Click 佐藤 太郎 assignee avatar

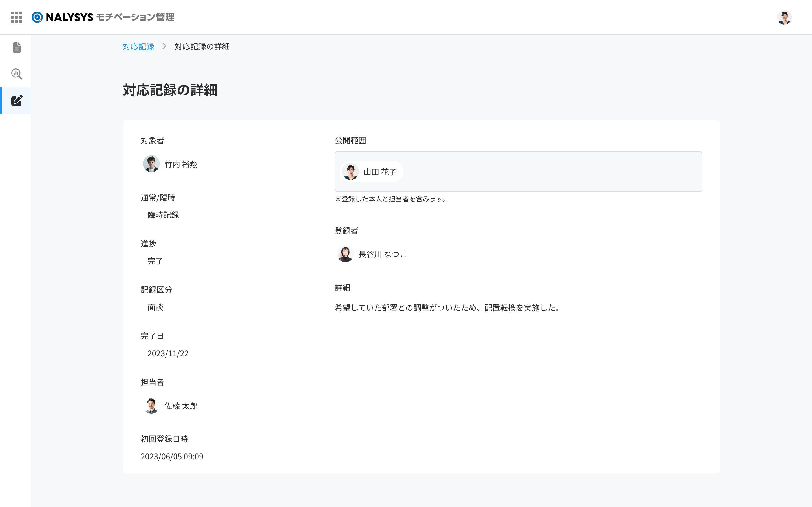tap(151, 405)
